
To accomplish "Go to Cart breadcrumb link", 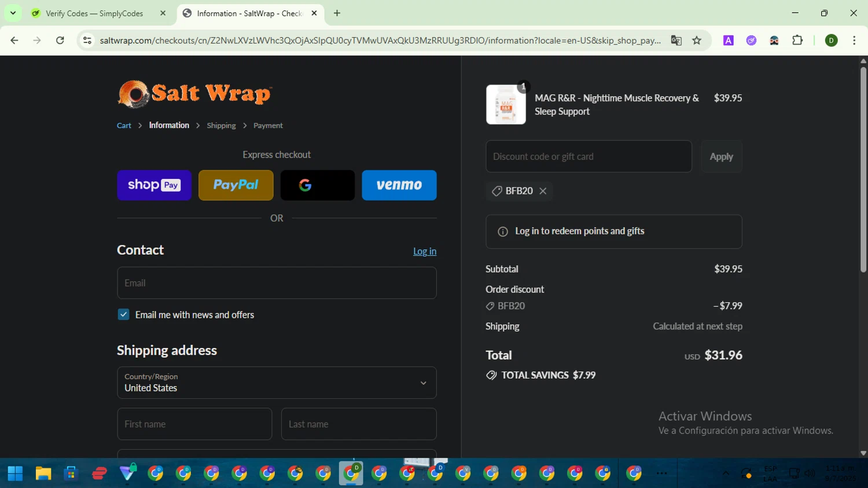I will pyautogui.click(x=124, y=126).
